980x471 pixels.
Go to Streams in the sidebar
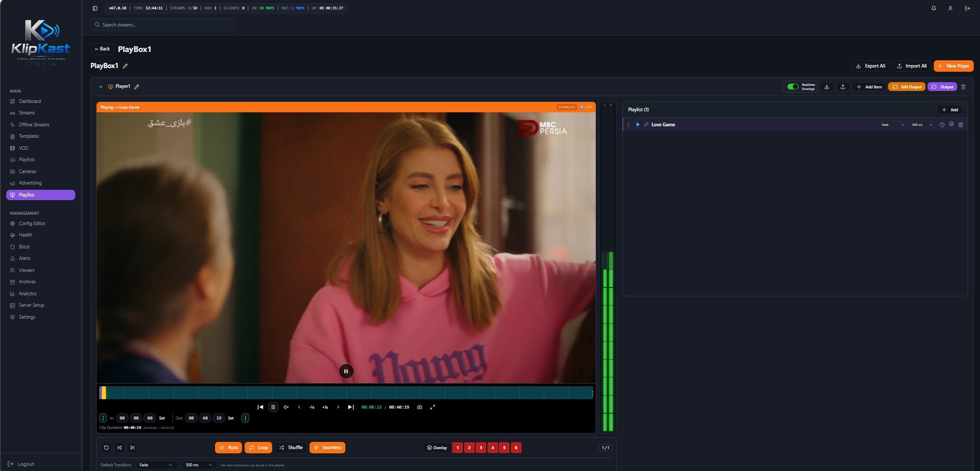pos(27,113)
